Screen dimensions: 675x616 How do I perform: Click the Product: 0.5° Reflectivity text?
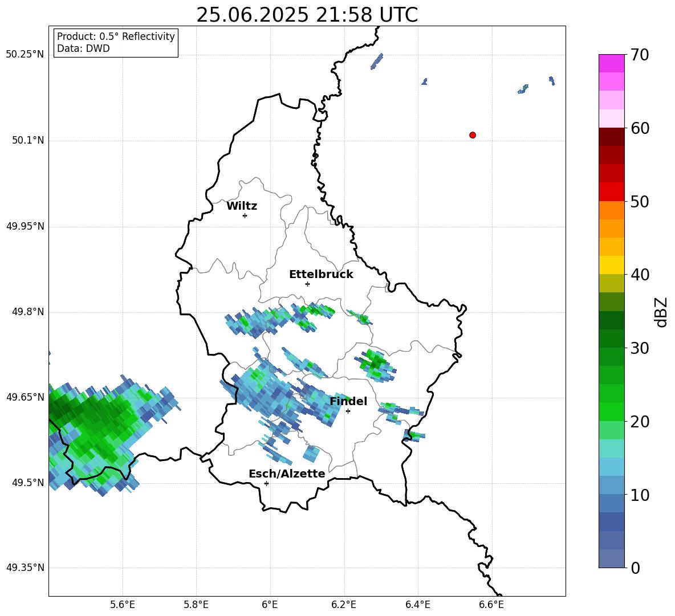pos(116,36)
